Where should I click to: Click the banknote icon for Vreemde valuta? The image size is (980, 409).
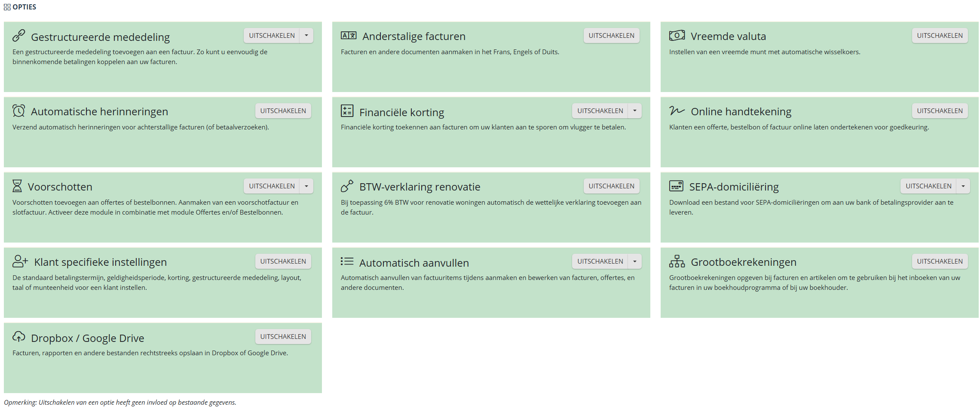point(677,35)
